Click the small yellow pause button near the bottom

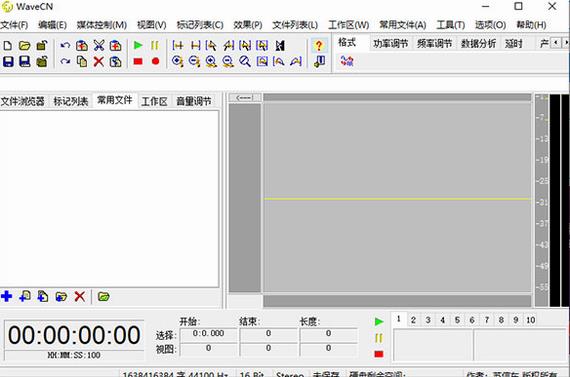[x=379, y=338]
